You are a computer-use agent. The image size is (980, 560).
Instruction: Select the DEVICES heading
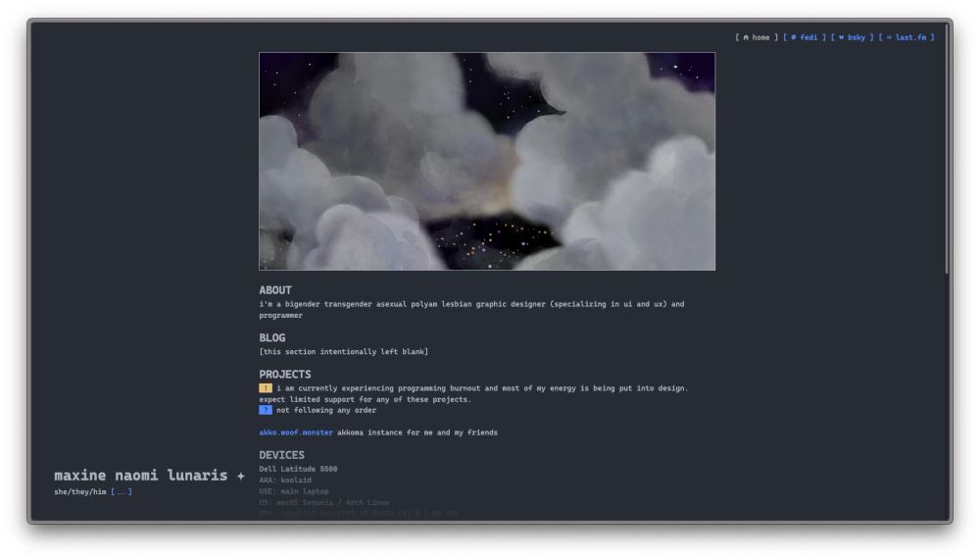[x=282, y=455]
